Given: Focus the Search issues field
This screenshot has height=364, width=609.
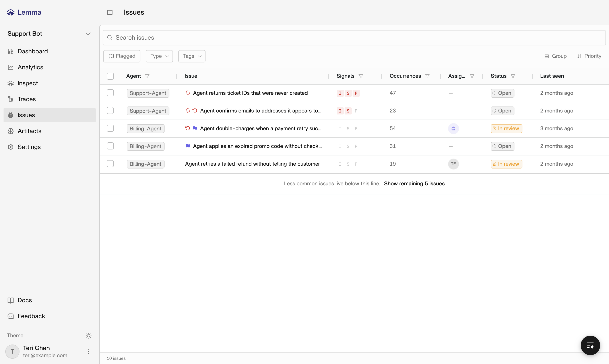Looking at the screenshot, I should coord(354,37).
